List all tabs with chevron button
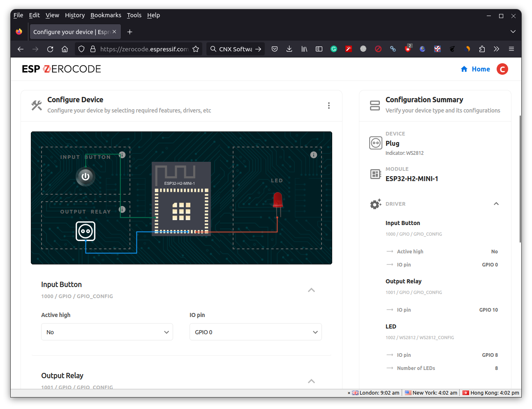The image size is (532, 409). pyautogui.click(x=513, y=32)
